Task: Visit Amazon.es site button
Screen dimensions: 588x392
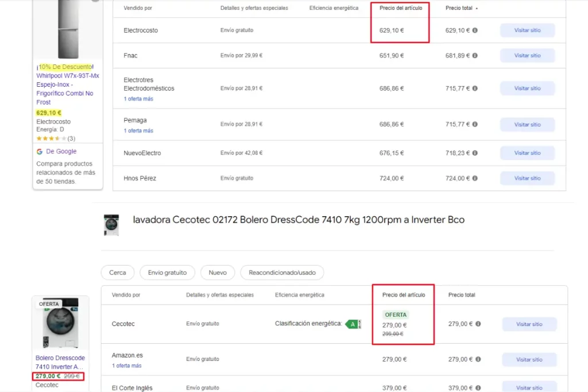Action: click(529, 359)
